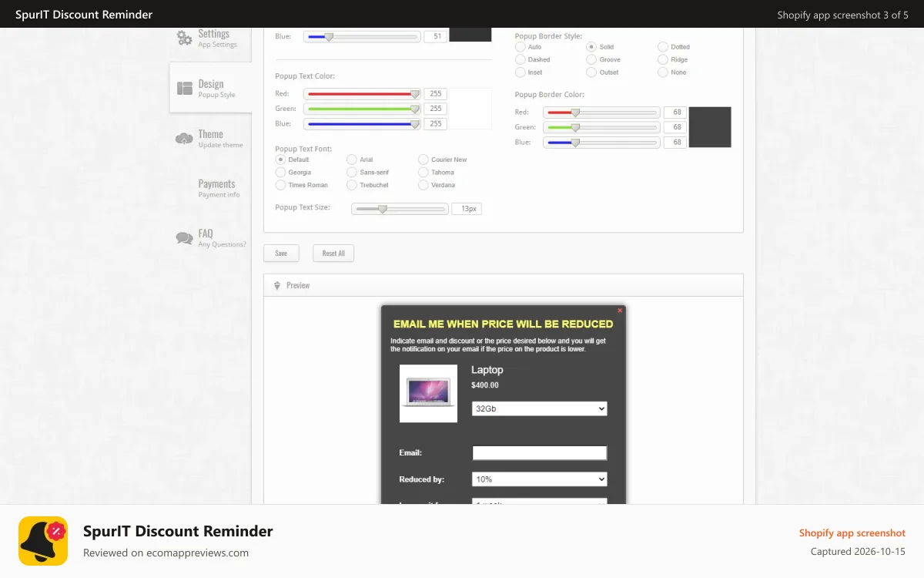
Task: Select Times Roman popup text font
Action: (x=281, y=185)
